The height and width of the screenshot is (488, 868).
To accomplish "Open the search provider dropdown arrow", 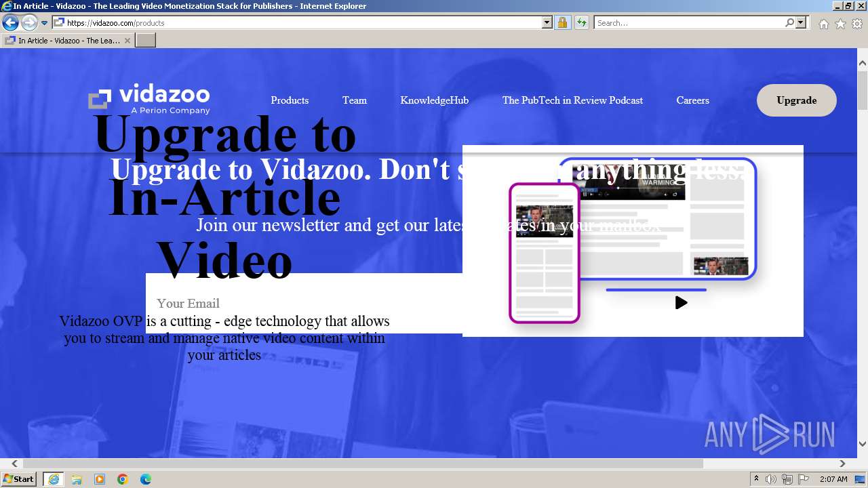I will click(x=801, y=23).
